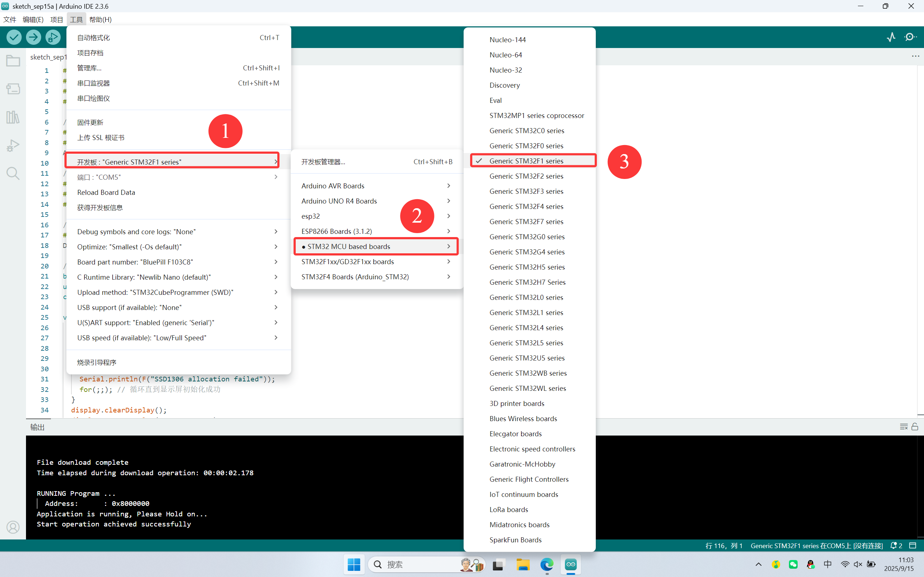Start the Debug toolbar button
The width and height of the screenshot is (924, 577).
pyautogui.click(x=53, y=37)
